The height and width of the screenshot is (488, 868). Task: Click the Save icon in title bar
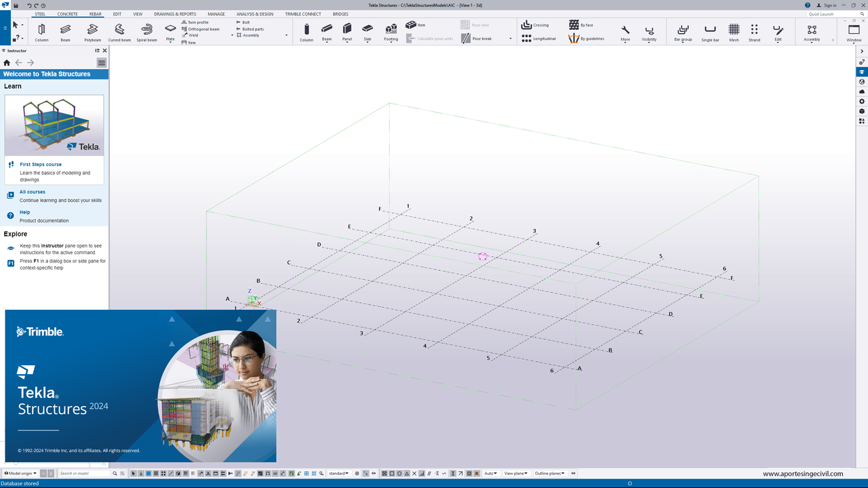coord(16,5)
